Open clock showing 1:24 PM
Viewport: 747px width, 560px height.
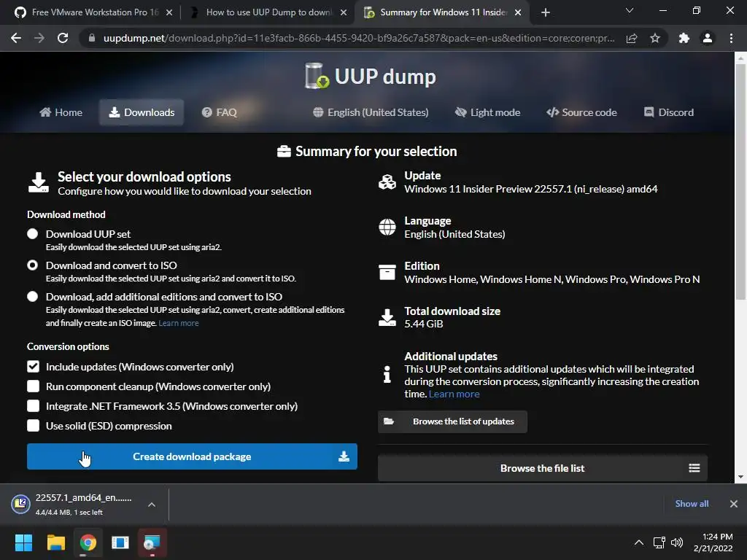[713, 542]
